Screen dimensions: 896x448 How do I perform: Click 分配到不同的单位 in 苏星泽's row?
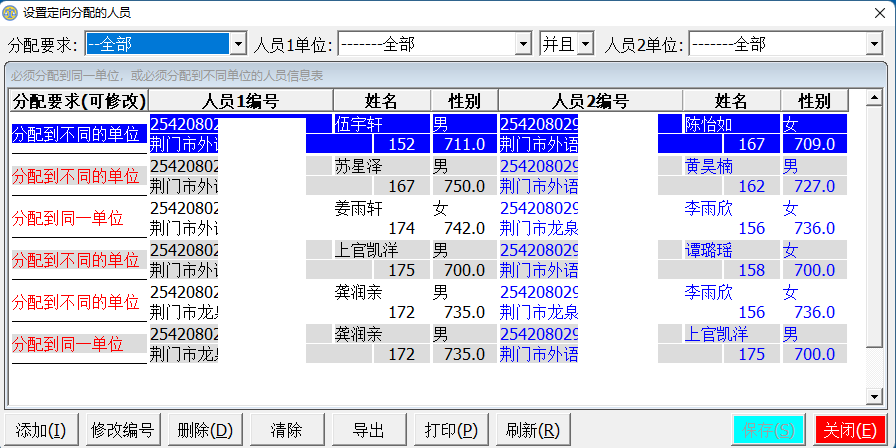click(x=79, y=177)
